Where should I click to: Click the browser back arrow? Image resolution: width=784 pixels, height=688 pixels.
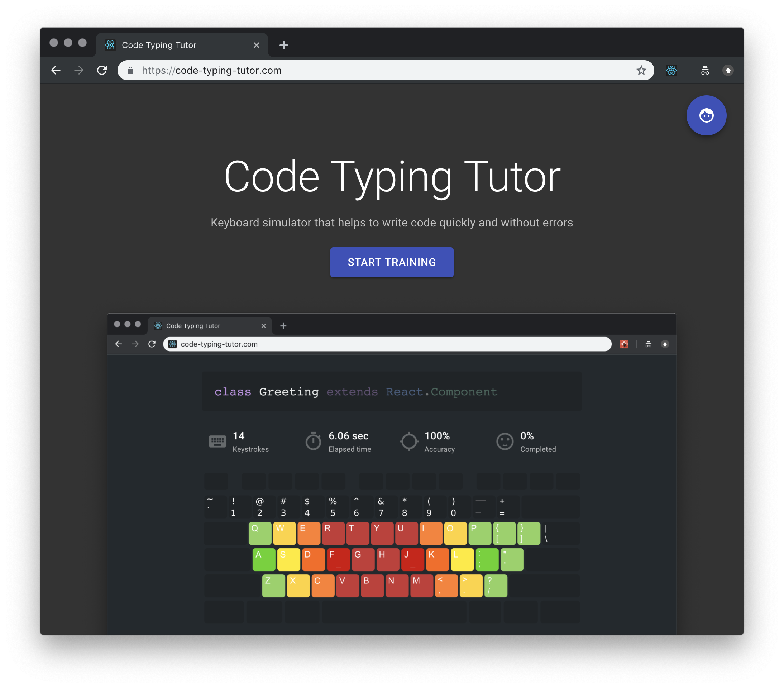point(56,70)
